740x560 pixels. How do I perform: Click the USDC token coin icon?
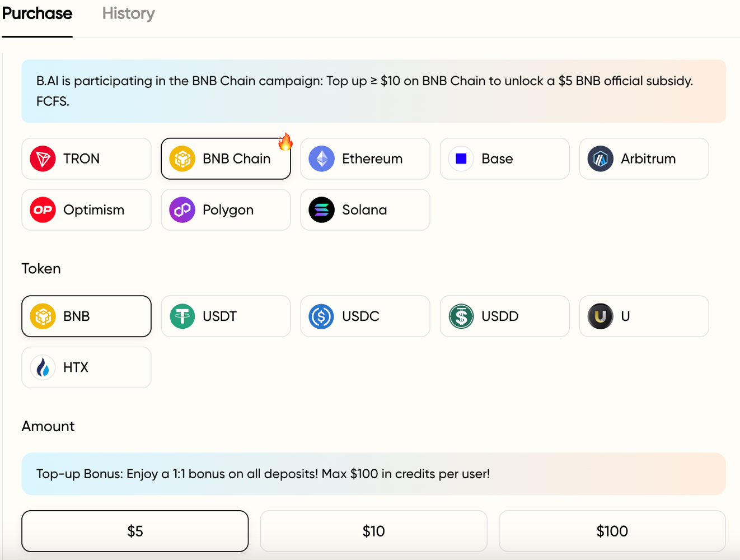pos(321,316)
